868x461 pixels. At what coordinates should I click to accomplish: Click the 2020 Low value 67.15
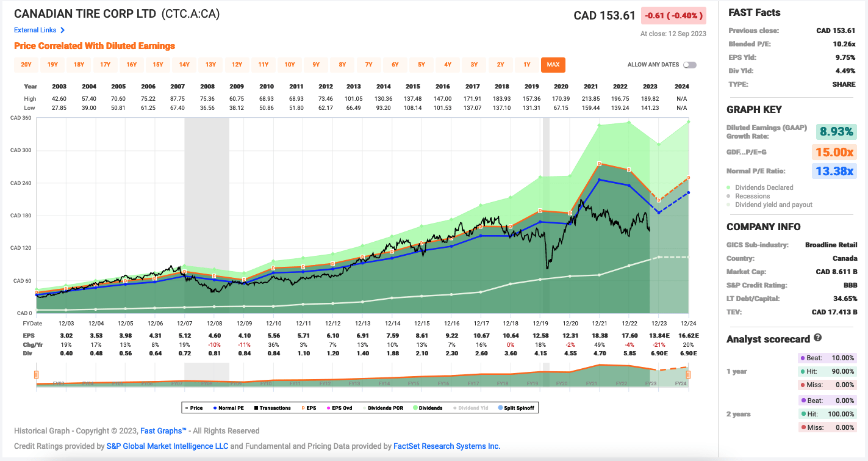click(561, 107)
